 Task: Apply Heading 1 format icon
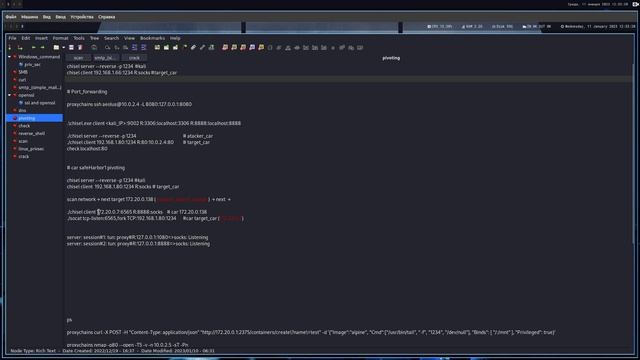coord(306,47)
